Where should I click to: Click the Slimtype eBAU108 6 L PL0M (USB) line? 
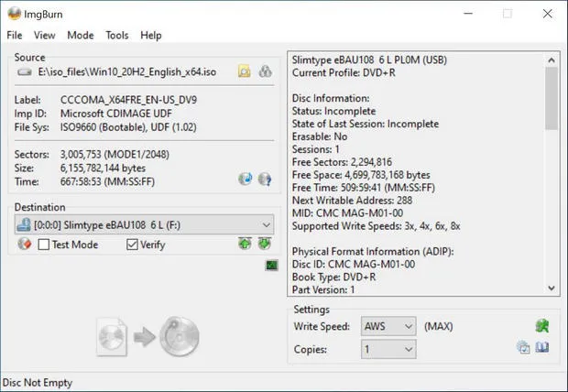pos(369,60)
